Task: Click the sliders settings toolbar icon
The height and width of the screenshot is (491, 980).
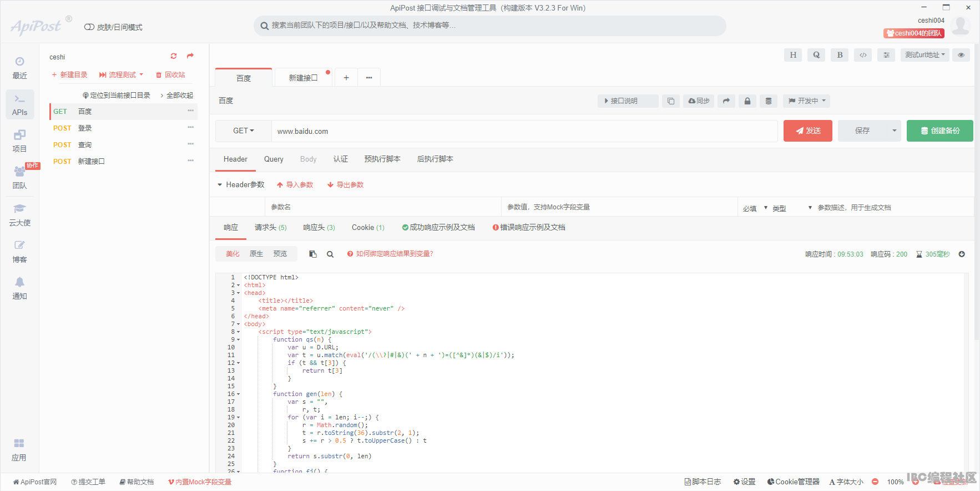Action: 886,55
